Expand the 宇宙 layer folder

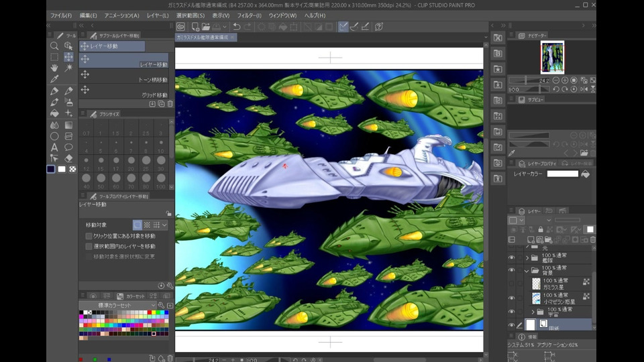[533, 312]
